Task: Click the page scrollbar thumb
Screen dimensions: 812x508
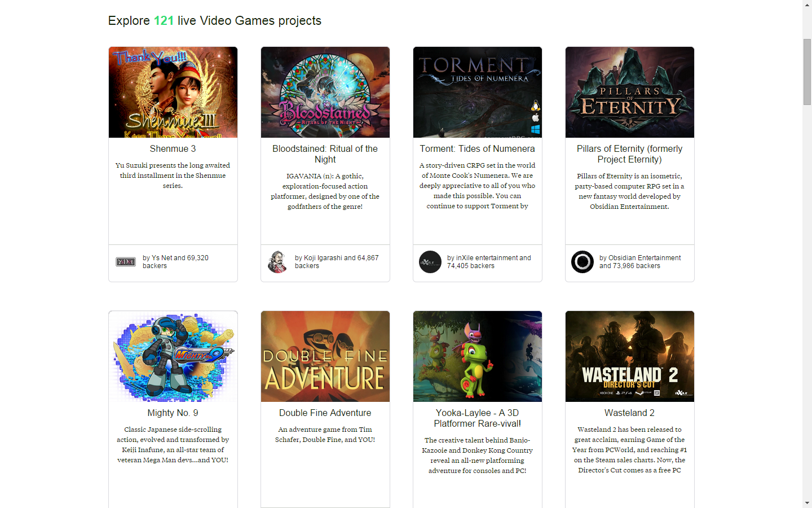Action: click(807, 72)
